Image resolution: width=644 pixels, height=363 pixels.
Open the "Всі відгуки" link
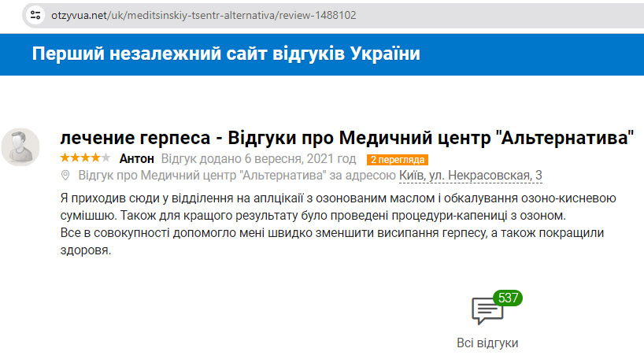(x=487, y=343)
